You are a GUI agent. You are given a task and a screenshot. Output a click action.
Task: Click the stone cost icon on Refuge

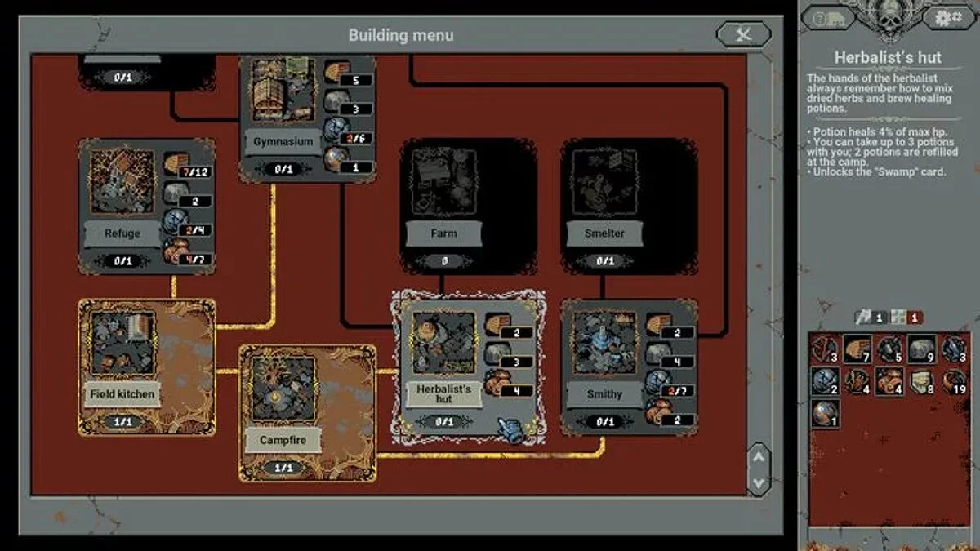coord(176,193)
